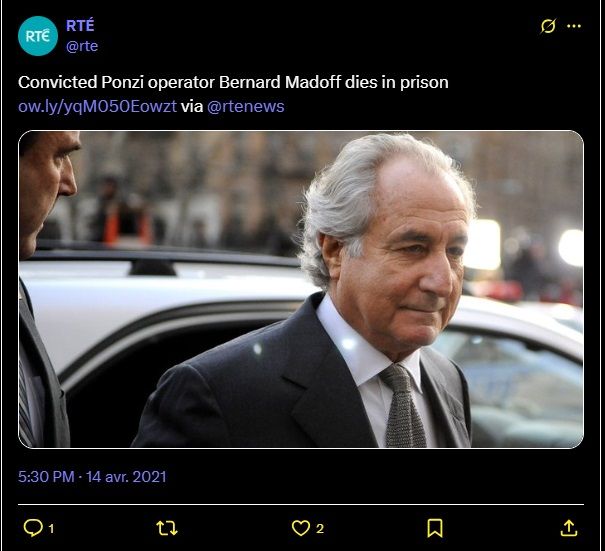Click the like count number 2
Image resolution: width=605 pixels, height=551 pixels.
(320, 528)
